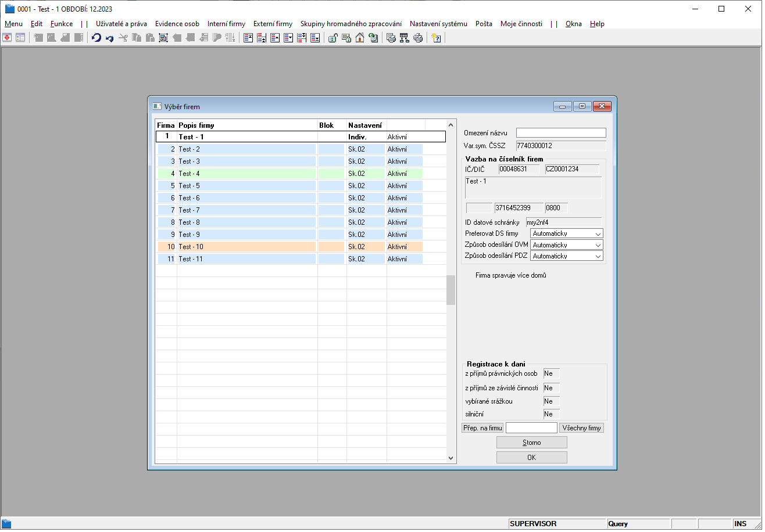Expand the Způsob odesílání OVM dropdown
Viewport: 765px width, 532px height.
(x=567, y=245)
